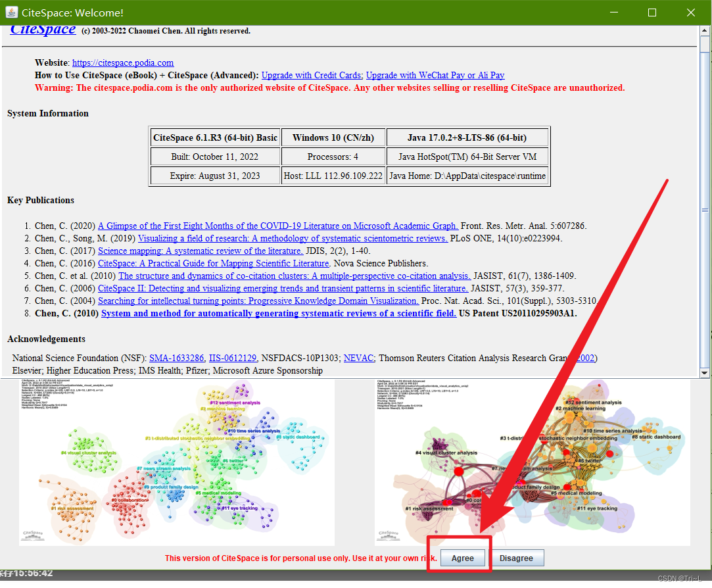This screenshot has width=712, height=588.
Task: Click the Windows 10 (CN/zh) cell
Action: tap(333, 137)
